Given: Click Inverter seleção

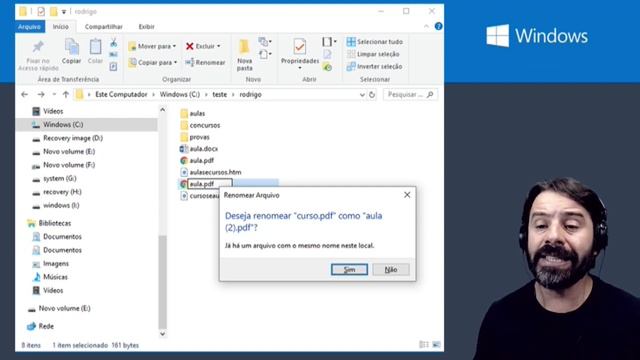Looking at the screenshot, I should pyautogui.click(x=374, y=66).
